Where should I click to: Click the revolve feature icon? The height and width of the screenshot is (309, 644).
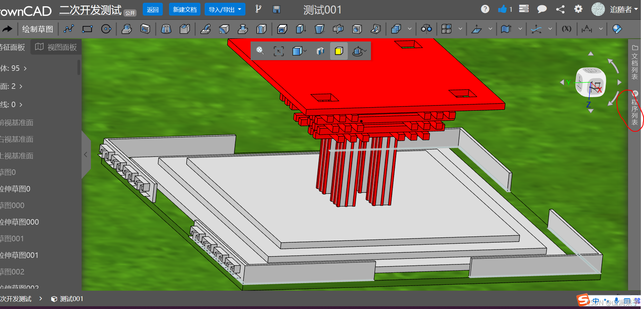pyautogui.click(x=166, y=29)
